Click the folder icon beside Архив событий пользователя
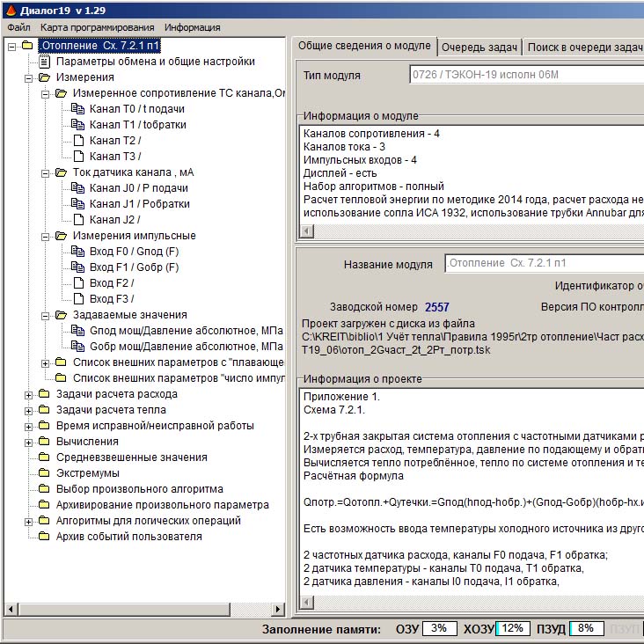The image size is (644, 644). [44, 537]
